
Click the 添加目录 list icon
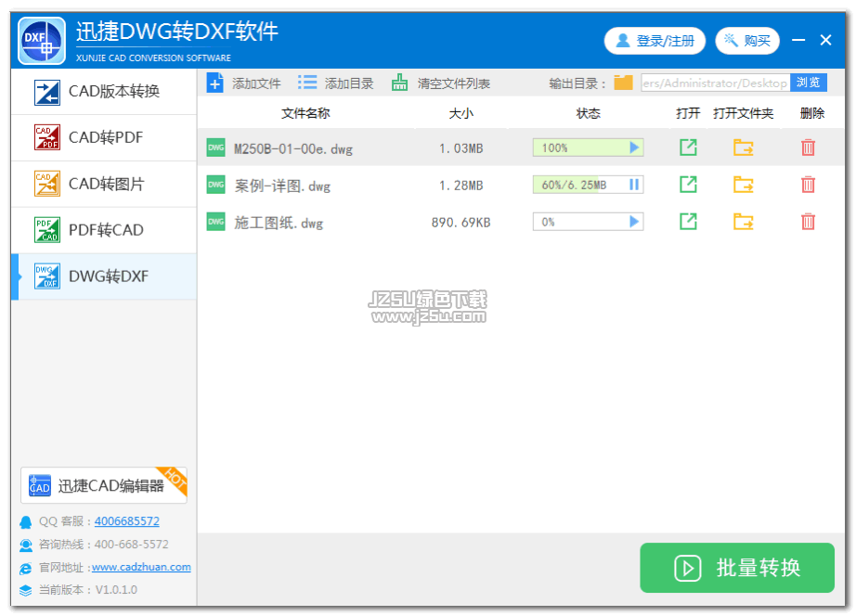pos(307,83)
